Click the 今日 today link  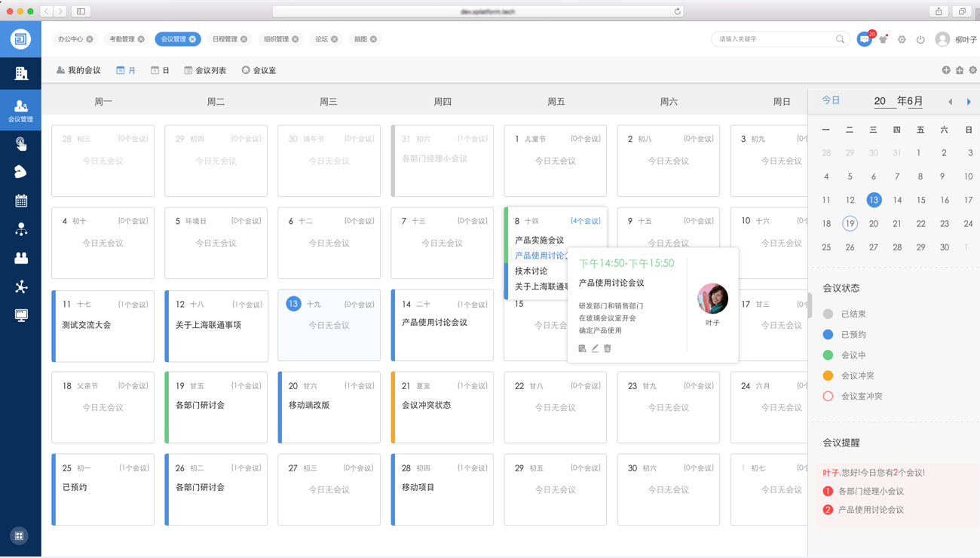point(831,100)
